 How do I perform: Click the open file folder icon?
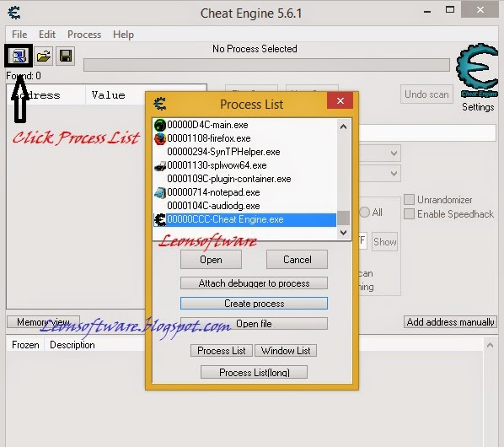point(43,57)
